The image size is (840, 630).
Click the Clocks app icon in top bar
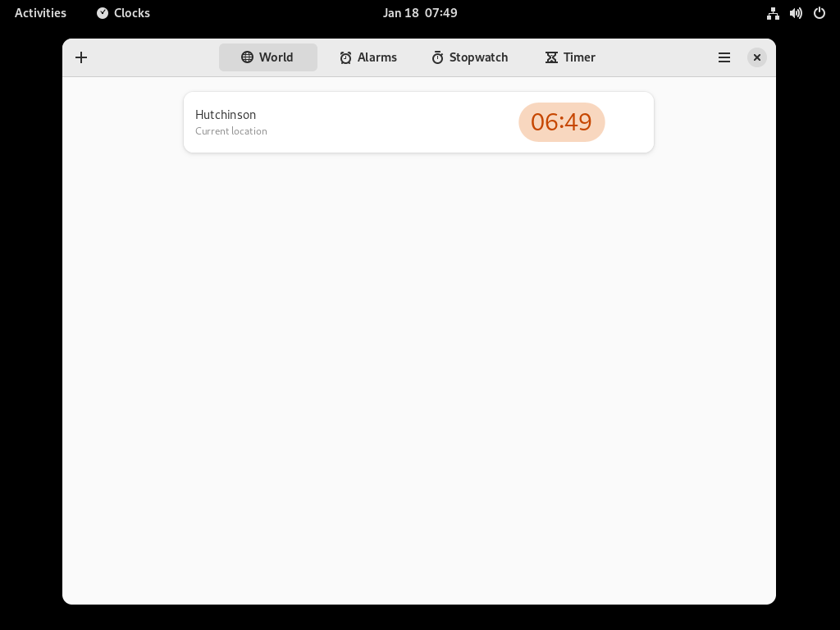tap(103, 13)
